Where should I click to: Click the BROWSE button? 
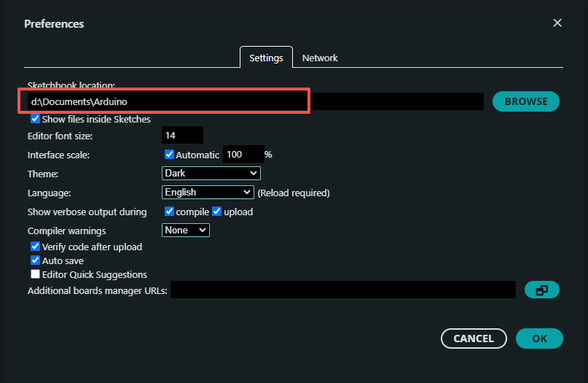[x=526, y=101]
